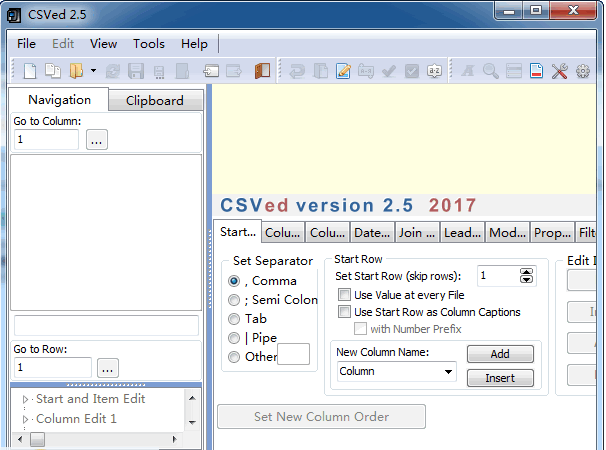
Task: Click the a-z sort icon
Action: pos(434,72)
